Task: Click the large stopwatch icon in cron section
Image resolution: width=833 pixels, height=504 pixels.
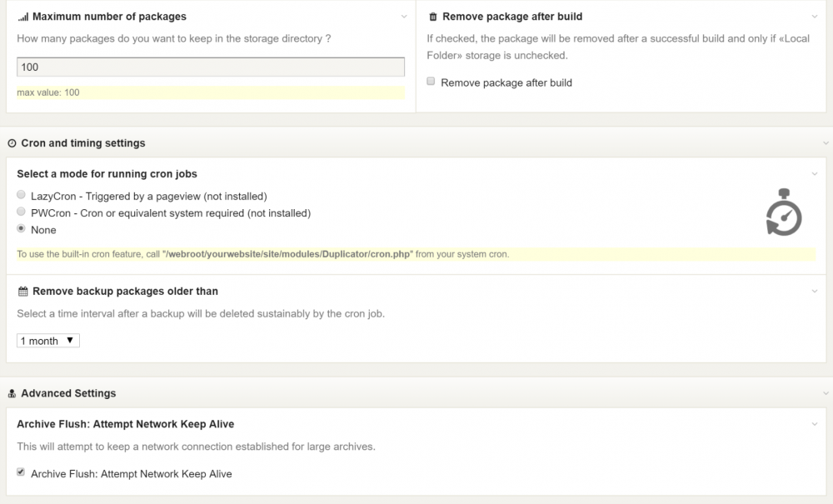Action: (783, 213)
